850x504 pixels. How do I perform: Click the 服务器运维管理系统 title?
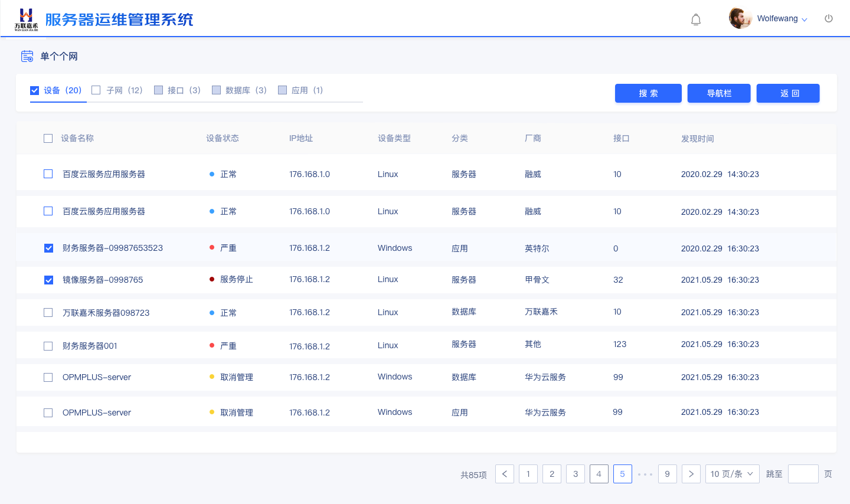pyautogui.click(x=119, y=19)
